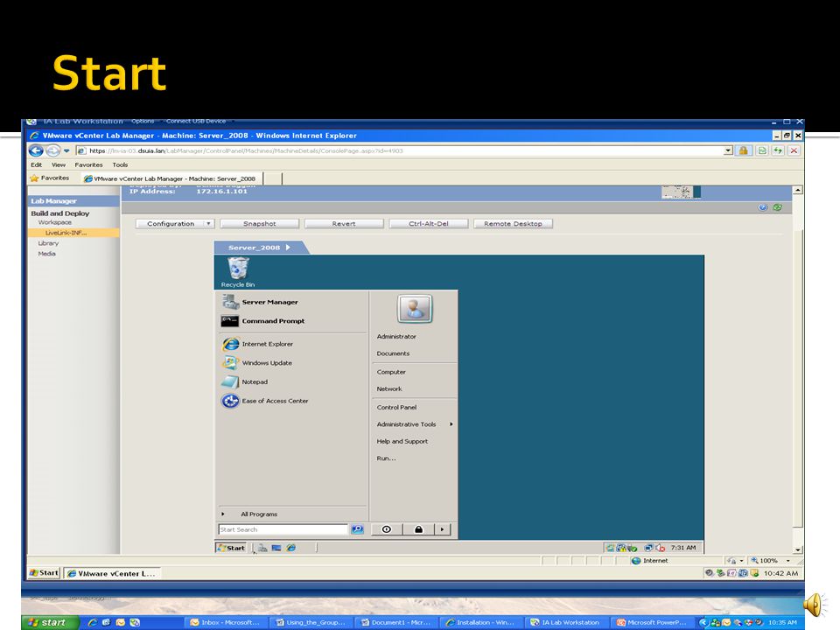Screen dimensions: 840x630
Task: Open a new blank IE tab
Action: (273, 178)
